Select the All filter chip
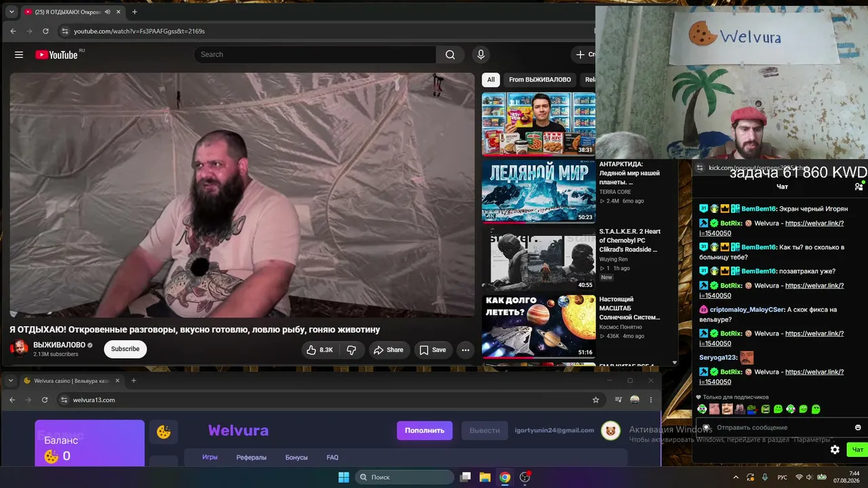The height and width of the screenshot is (488, 868). tap(491, 79)
